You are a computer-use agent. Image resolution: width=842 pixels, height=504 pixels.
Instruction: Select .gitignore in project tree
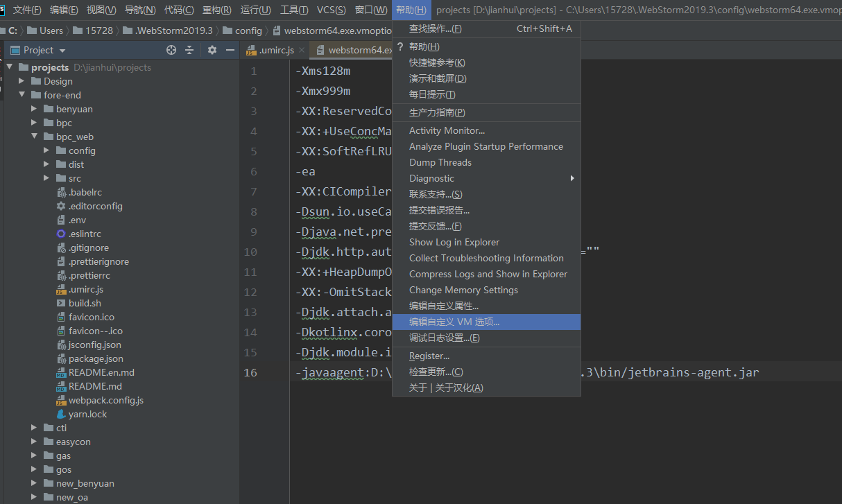tap(88, 247)
